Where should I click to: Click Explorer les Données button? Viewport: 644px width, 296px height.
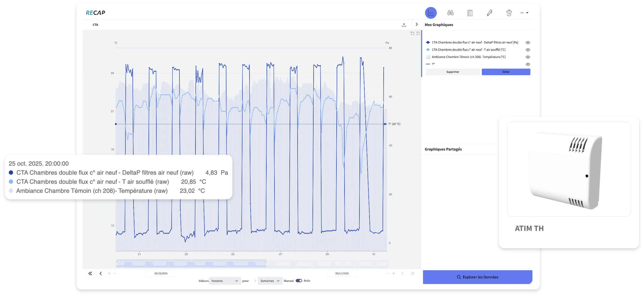coord(478,277)
